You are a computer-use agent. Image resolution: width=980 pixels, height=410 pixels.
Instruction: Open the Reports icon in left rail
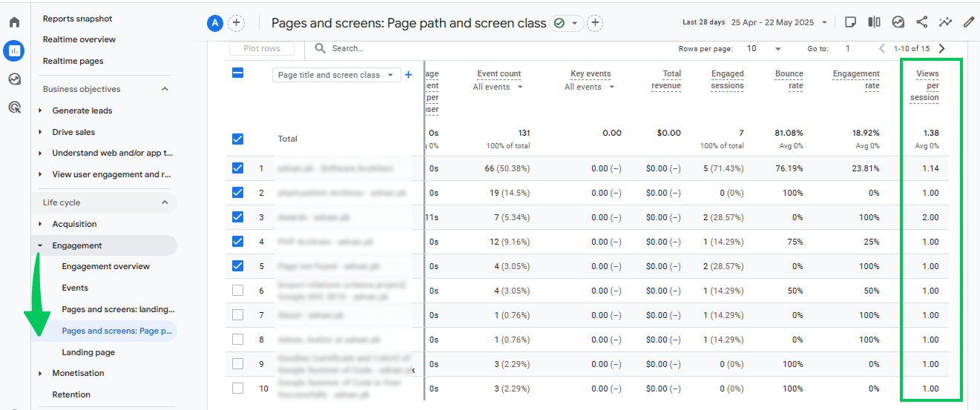click(x=14, y=50)
